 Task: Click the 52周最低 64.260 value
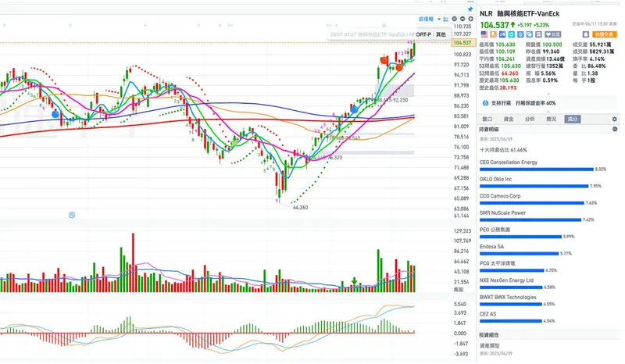point(510,73)
